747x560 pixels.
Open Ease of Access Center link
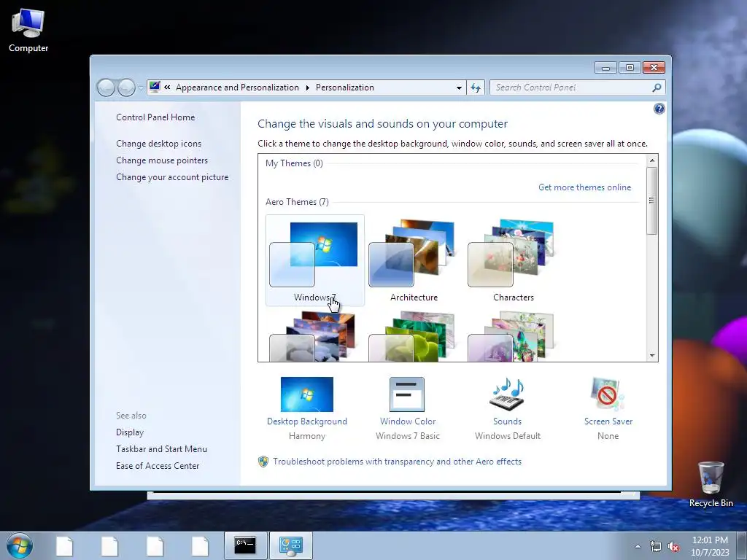158,466
